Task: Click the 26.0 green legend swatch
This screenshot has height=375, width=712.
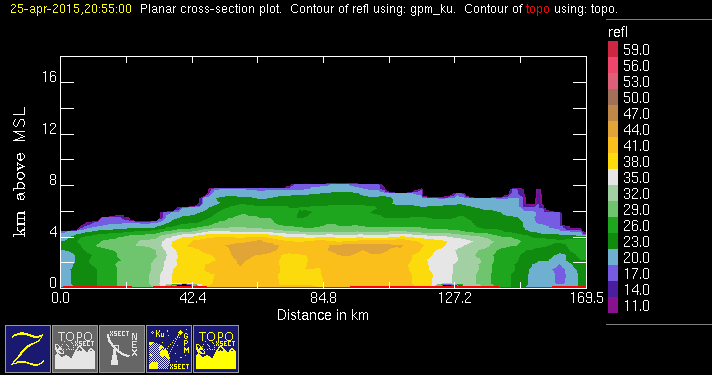Action: click(x=613, y=225)
